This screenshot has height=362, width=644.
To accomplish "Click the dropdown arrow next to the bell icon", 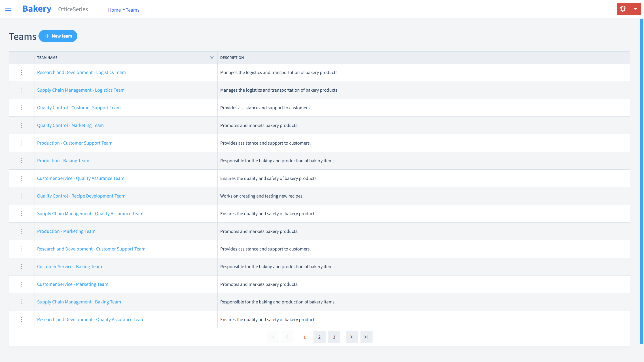I will pos(635,9).
